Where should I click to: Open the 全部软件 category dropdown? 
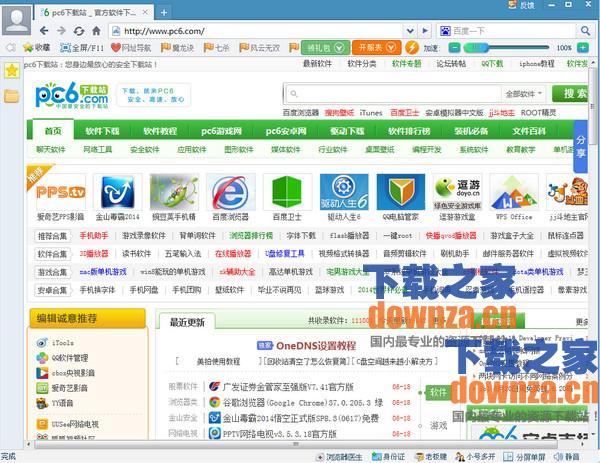(x=523, y=94)
